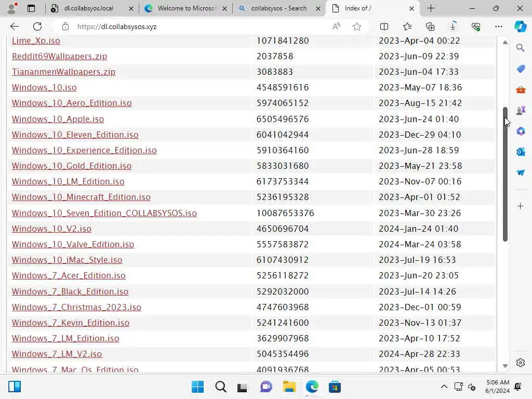
Task: Show Downloads panel
Action: point(453,26)
